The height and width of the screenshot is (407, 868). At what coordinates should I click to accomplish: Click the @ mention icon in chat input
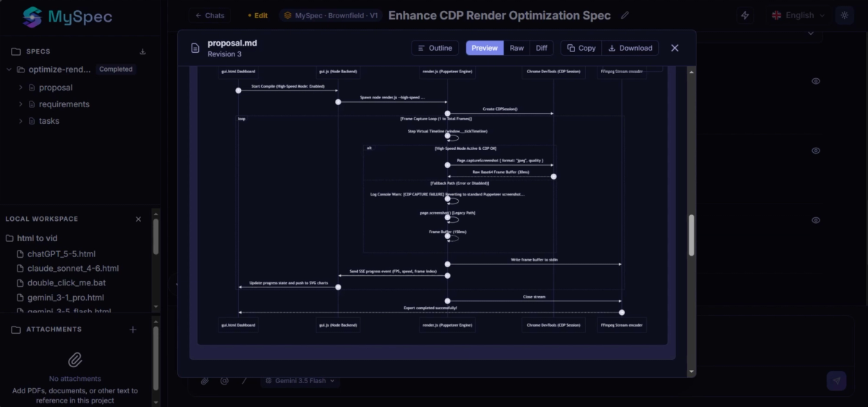(x=224, y=380)
